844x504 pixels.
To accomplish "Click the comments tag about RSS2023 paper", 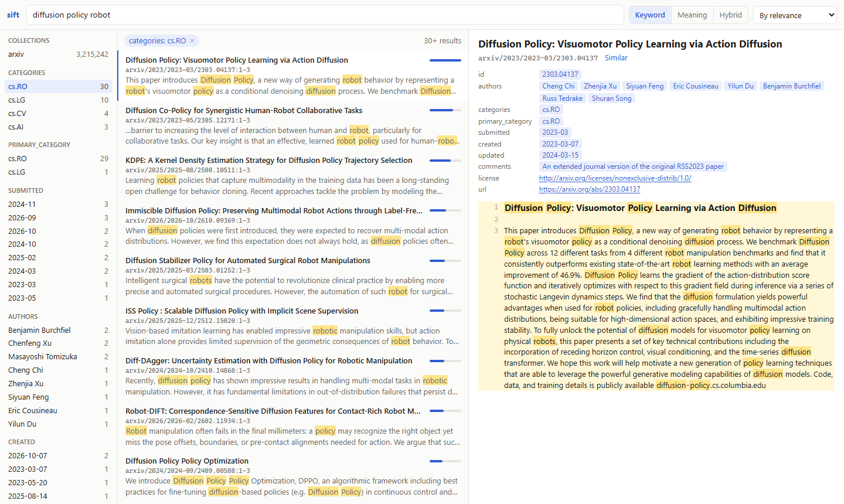I will pyautogui.click(x=633, y=166).
